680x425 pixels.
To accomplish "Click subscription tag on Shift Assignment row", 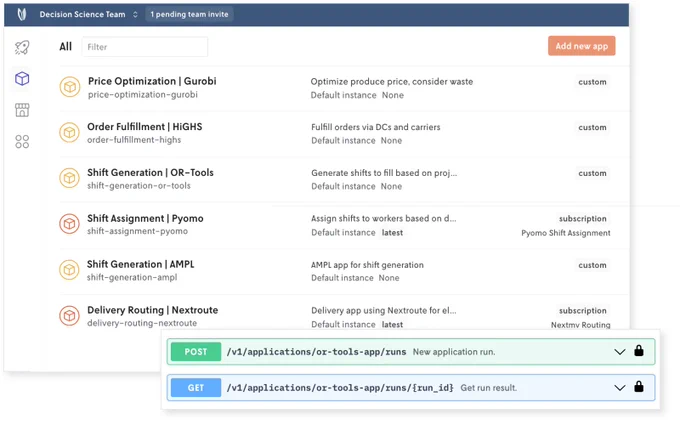I will [x=582, y=219].
